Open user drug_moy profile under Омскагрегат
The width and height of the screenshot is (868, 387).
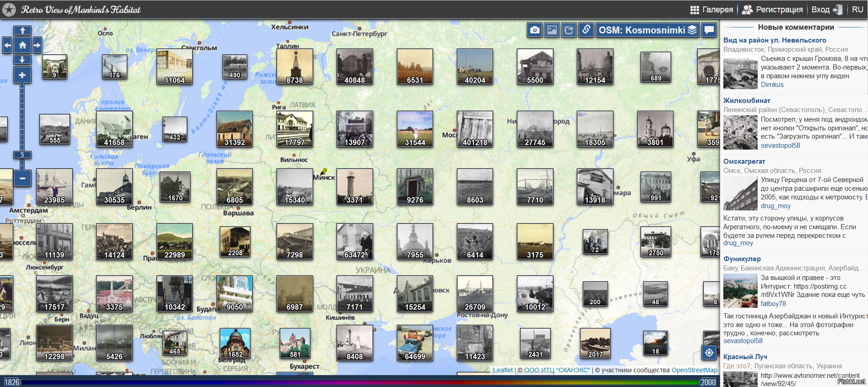click(776, 206)
